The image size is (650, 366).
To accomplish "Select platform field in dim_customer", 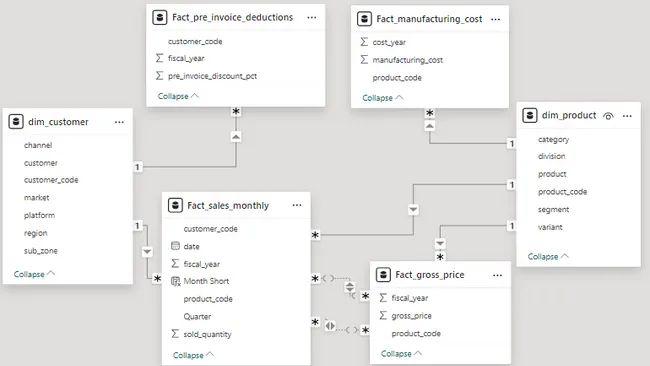I will [39, 215].
